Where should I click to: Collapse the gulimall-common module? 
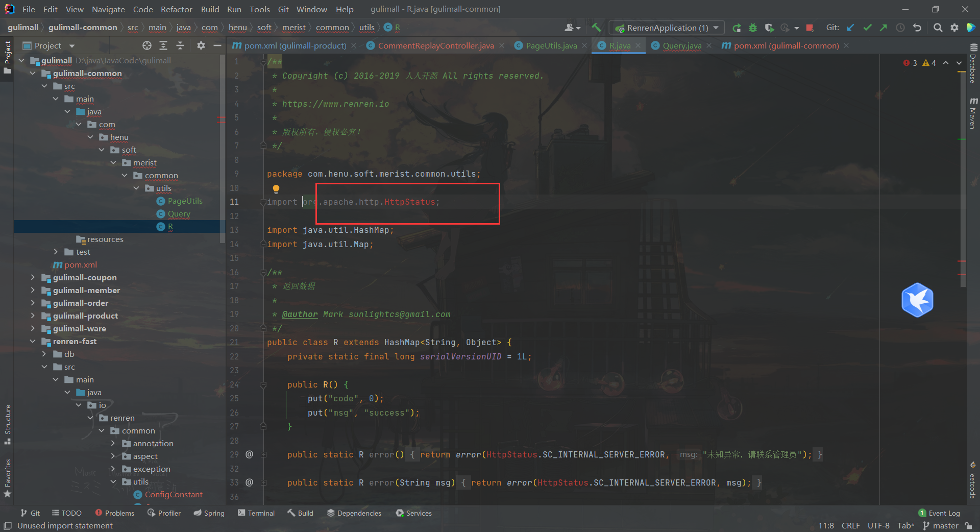pyautogui.click(x=33, y=73)
